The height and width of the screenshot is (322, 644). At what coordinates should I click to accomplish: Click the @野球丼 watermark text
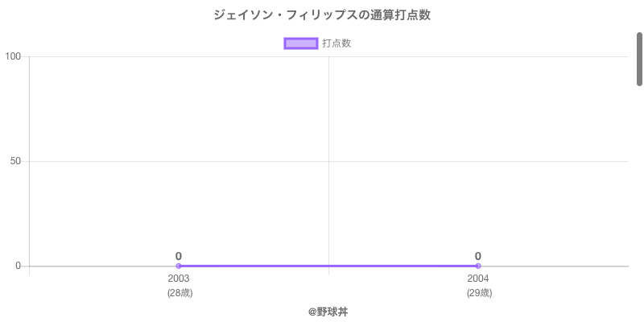[328, 311]
